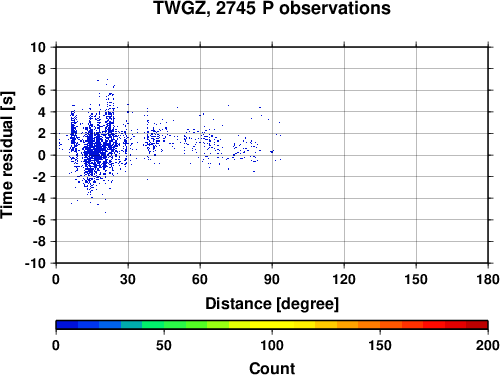Click the 'Count' colorbar label

point(272,368)
